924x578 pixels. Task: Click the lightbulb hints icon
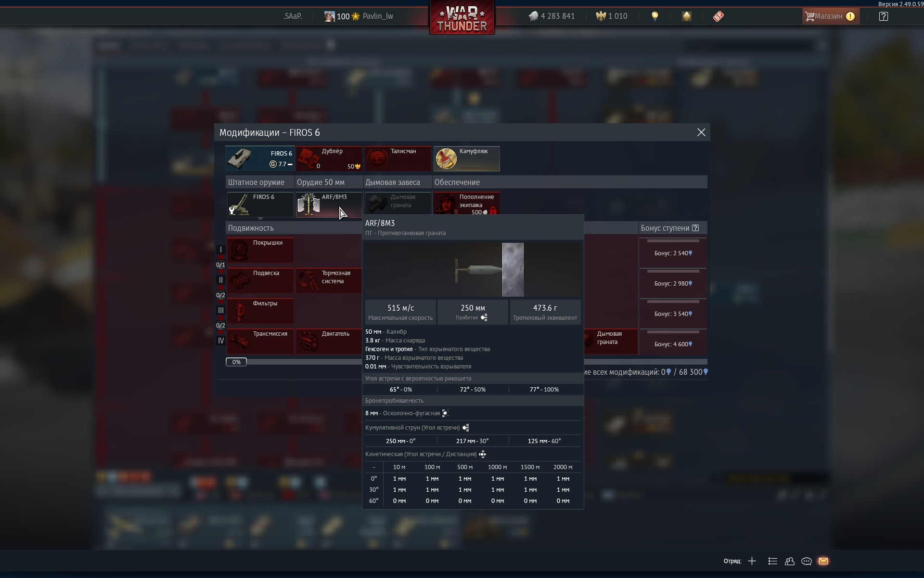(x=654, y=16)
